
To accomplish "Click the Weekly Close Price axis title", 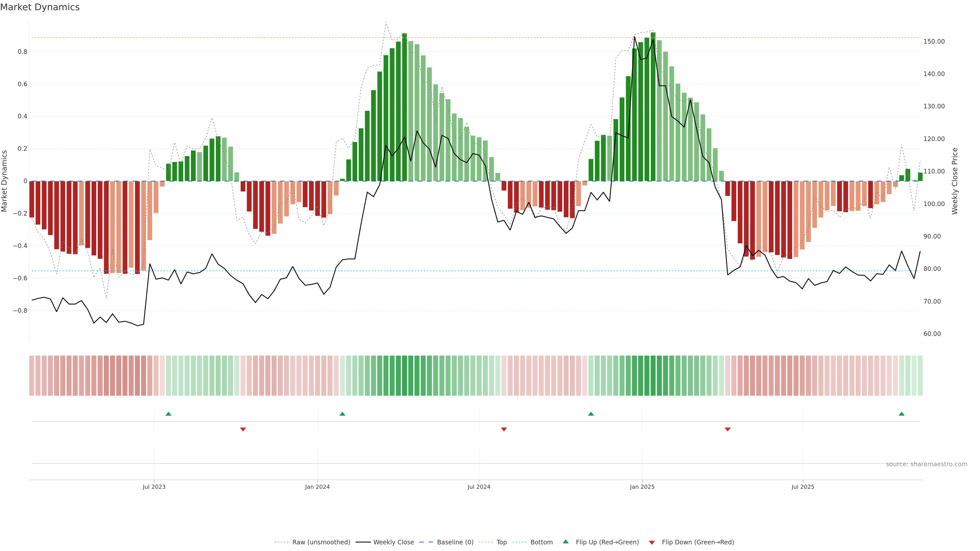I will 955,181.
